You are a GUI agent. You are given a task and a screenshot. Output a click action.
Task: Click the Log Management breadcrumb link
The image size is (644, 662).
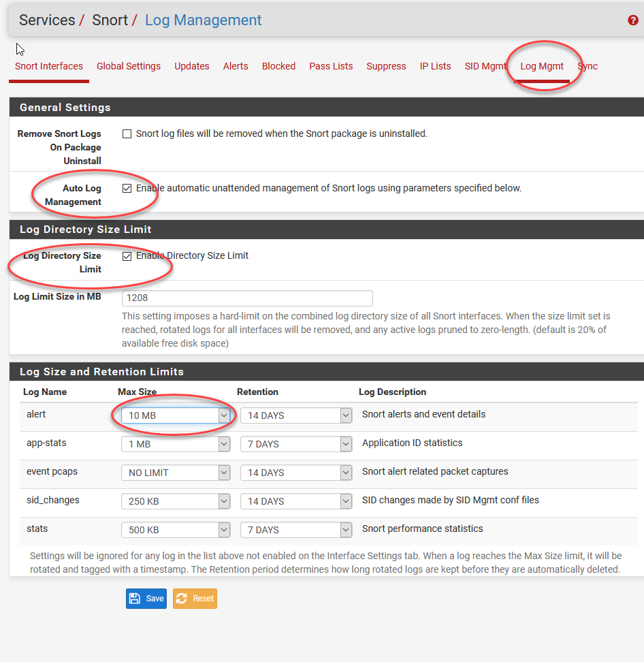pos(203,20)
